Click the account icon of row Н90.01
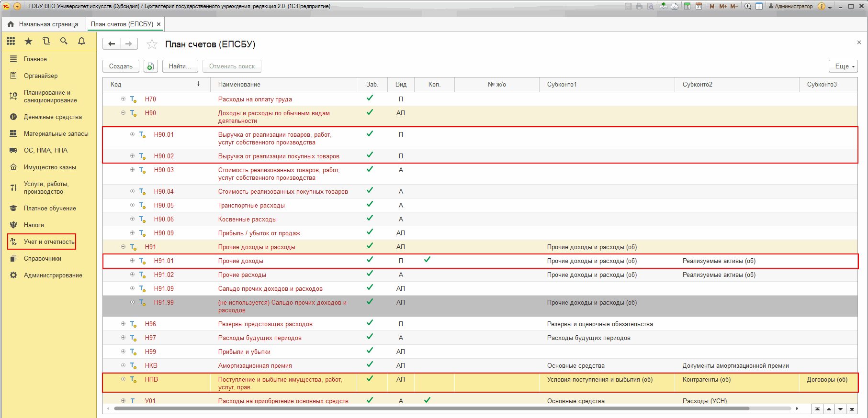The image size is (868, 418). click(142, 135)
